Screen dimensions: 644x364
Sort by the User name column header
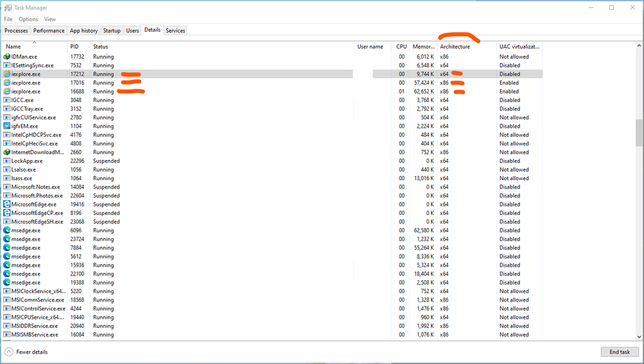tap(372, 46)
